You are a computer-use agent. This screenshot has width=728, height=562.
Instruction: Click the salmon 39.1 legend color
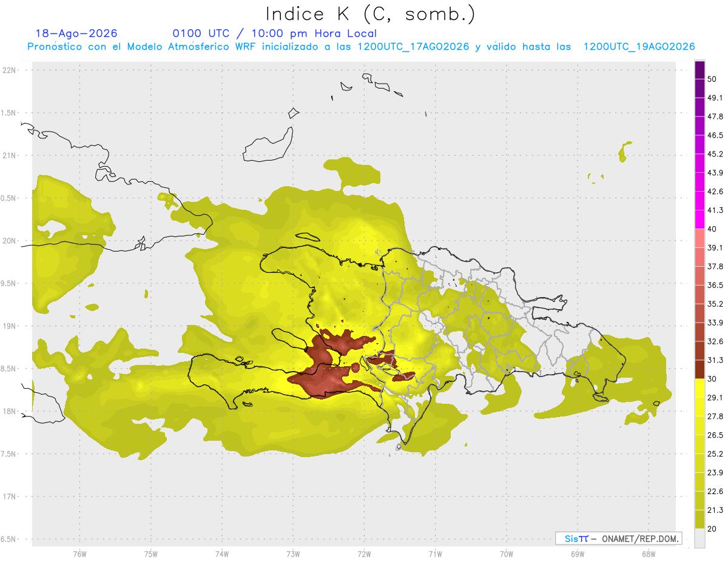[x=699, y=238]
